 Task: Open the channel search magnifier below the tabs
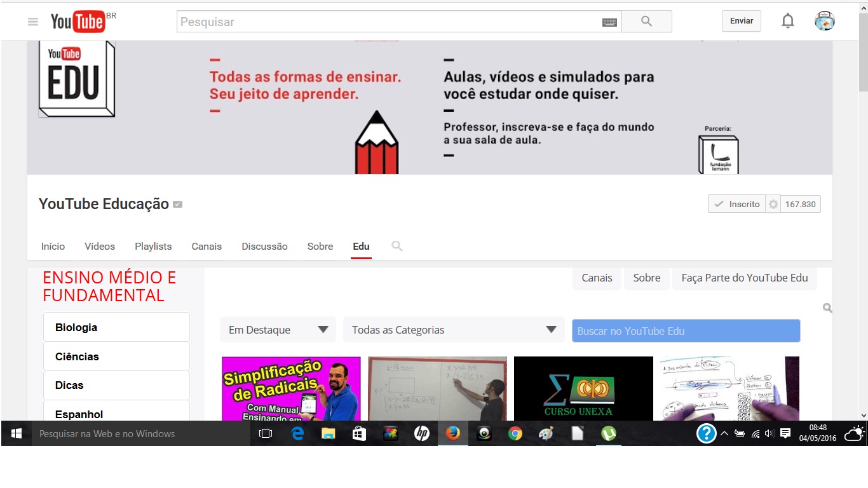click(397, 246)
